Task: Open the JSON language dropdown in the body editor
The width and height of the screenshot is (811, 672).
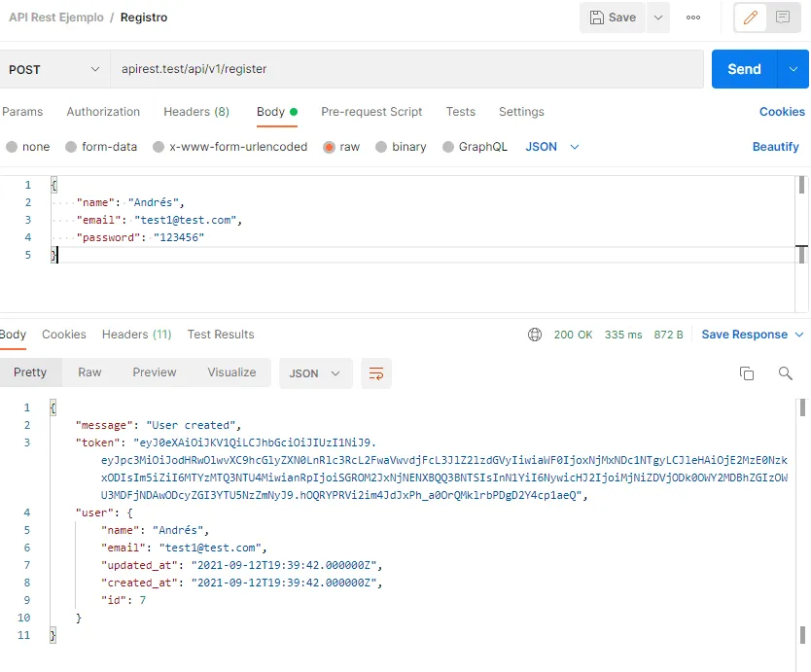Action: tap(550, 146)
